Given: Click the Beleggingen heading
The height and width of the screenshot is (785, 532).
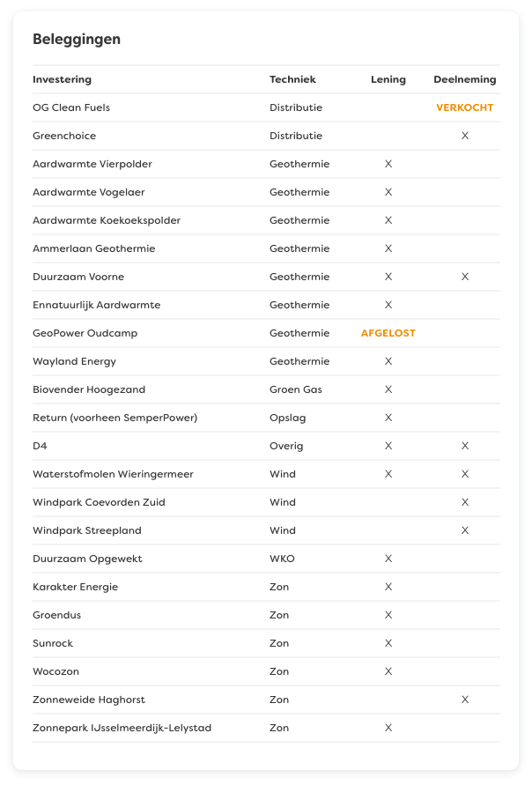Looking at the screenshot, I should tap(77, 39).
